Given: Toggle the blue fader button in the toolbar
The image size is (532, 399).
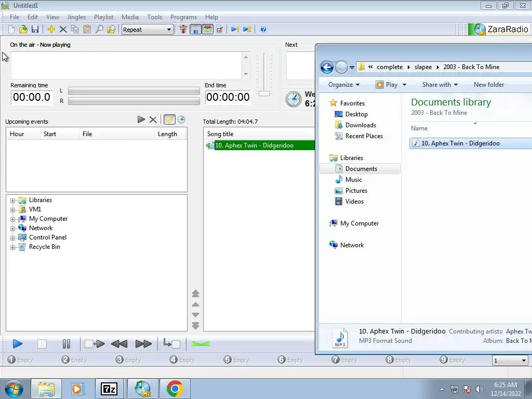Looking at the screenshot, I should click(x=195, y=29).
